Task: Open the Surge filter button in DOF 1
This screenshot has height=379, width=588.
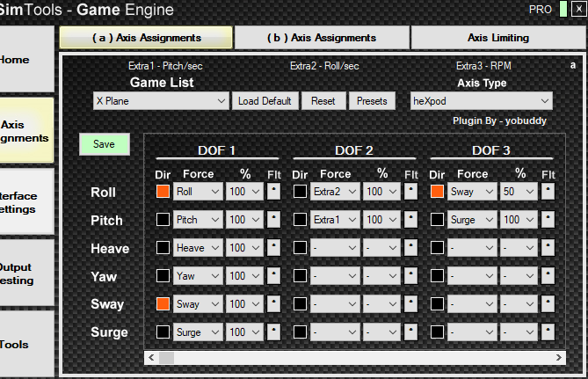Action: click(273, 332)
